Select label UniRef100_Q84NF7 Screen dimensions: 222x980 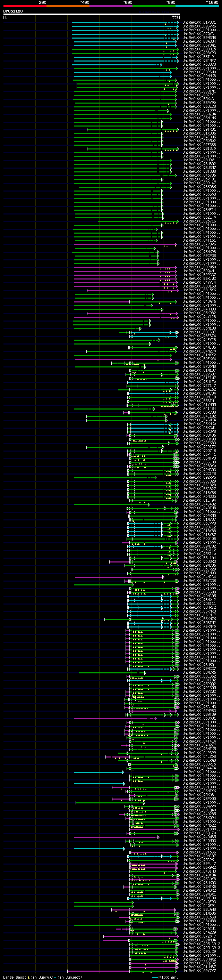(199, 60)
